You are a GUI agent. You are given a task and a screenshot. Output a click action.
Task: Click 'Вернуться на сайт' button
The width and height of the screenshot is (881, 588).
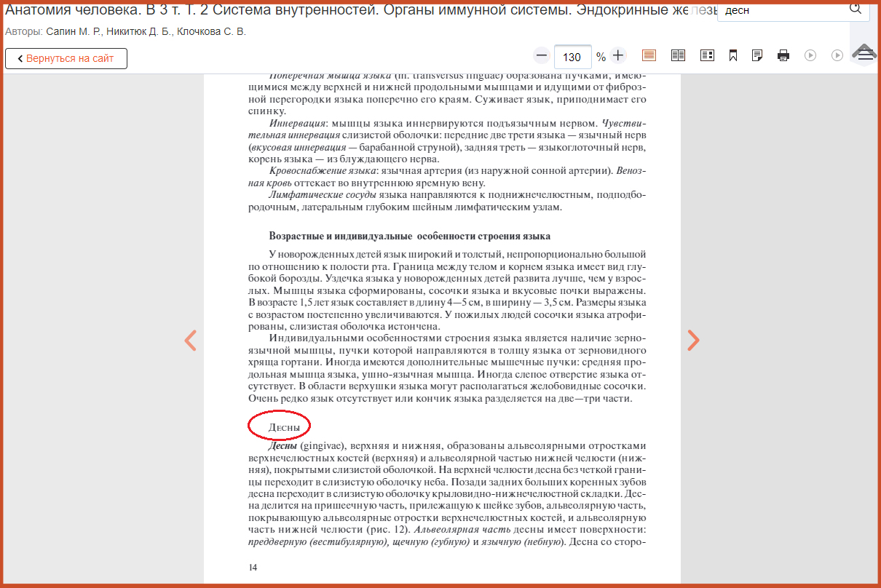coord(66,58)
